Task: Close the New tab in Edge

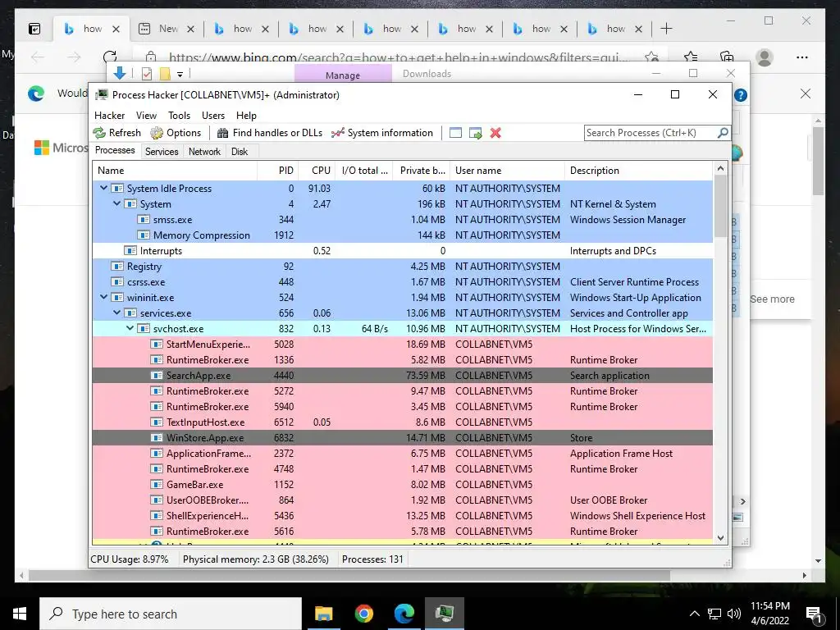Action: click(x=190, y=29)
